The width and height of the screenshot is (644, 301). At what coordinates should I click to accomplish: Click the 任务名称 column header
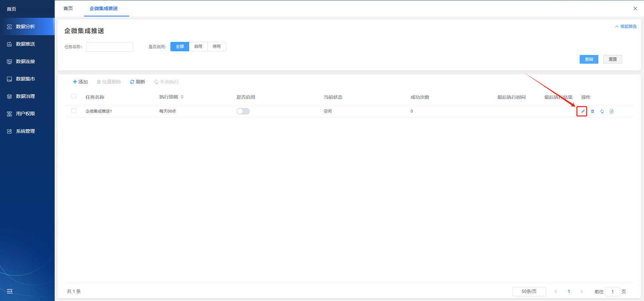coord(95,97)
